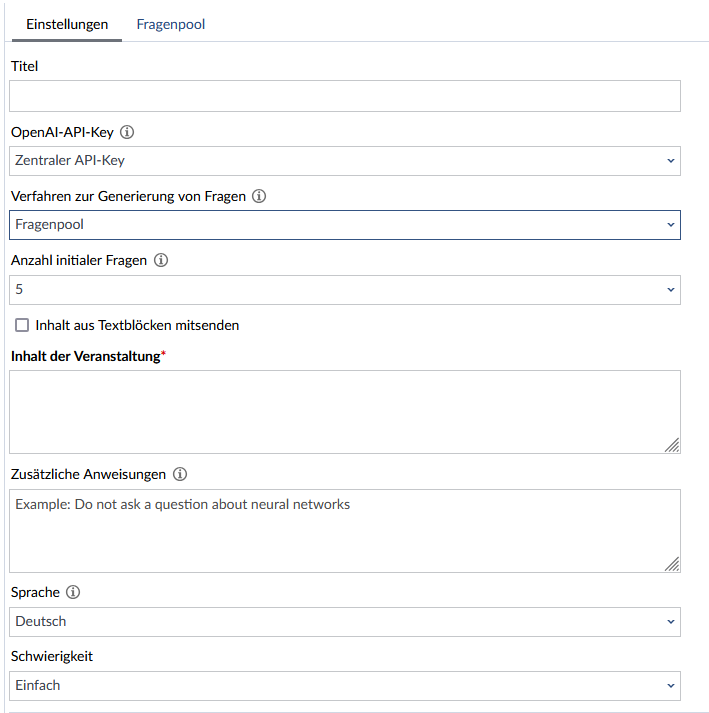Enable Inhalt aus Textblöcken mitsenden checkbox
The width and height of the screenshot is (709, 713).
coord(22,325)
